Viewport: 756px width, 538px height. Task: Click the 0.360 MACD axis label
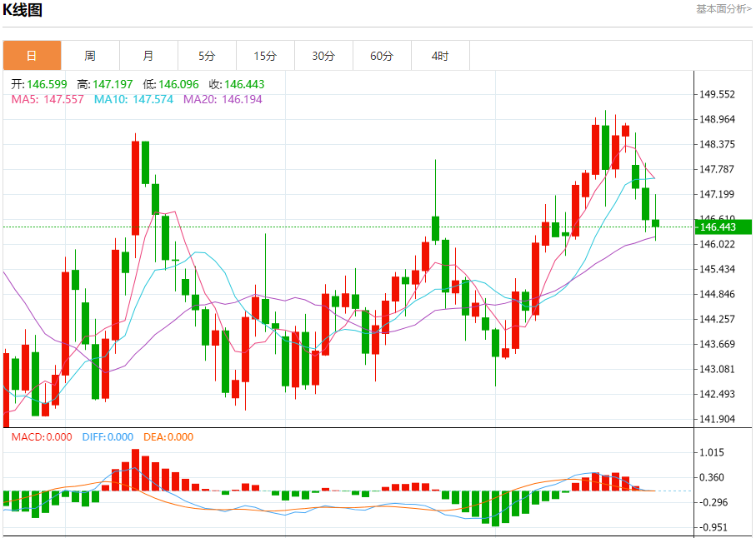click(x=712, y=478)
